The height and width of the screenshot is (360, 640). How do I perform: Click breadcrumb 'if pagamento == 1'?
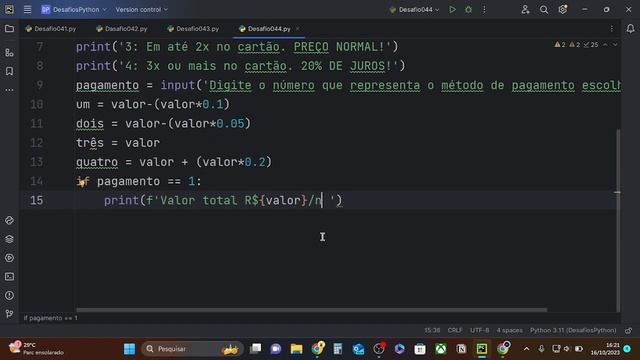[51, 318]
